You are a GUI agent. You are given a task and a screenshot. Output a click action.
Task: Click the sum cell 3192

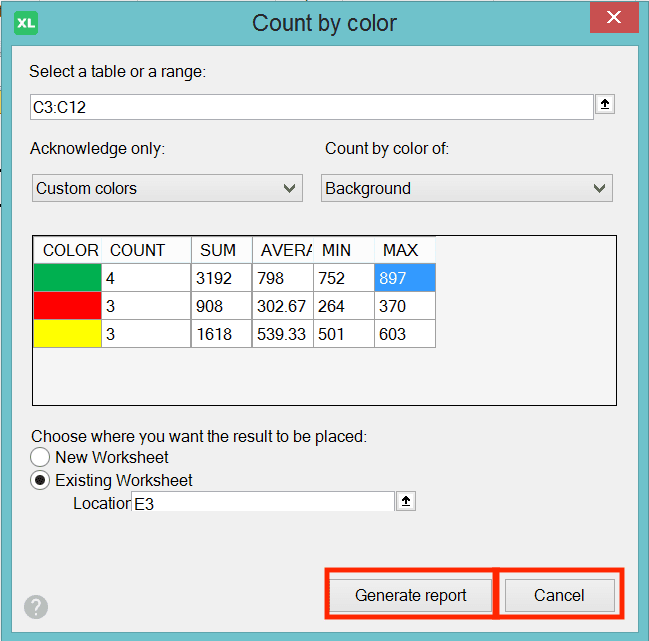click(221, 278)
